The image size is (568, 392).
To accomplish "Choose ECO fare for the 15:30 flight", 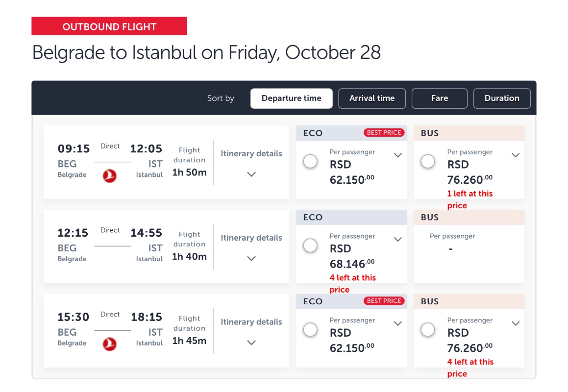I will point(310,330).
